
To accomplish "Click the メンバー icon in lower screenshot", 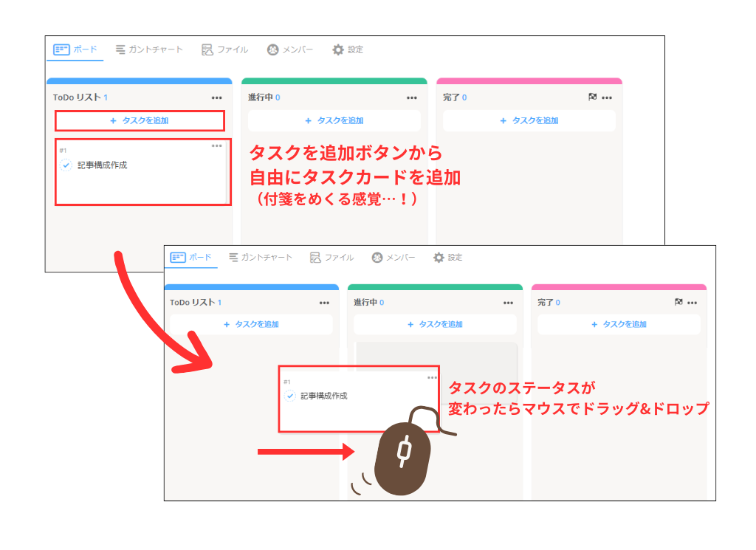I will [377, 258].
